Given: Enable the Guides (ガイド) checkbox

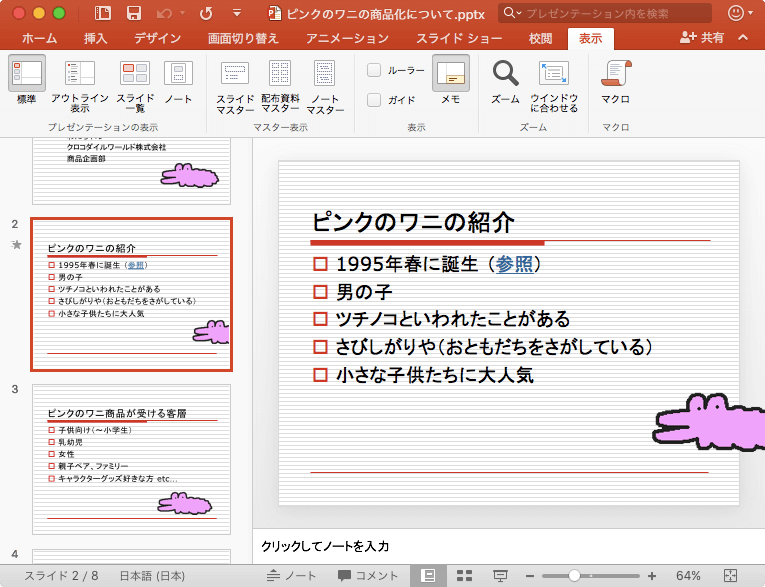Looking at the screenshot, I should [374, 100].
